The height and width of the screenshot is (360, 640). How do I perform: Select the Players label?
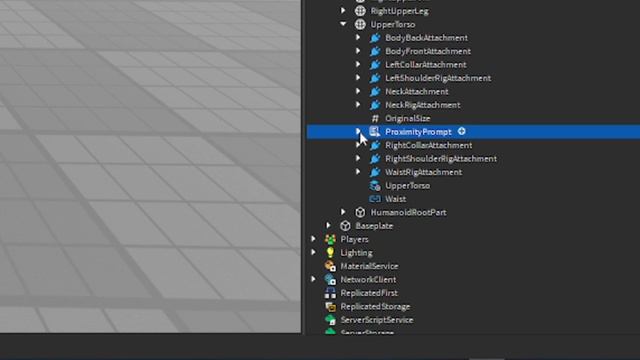[355, 240]
